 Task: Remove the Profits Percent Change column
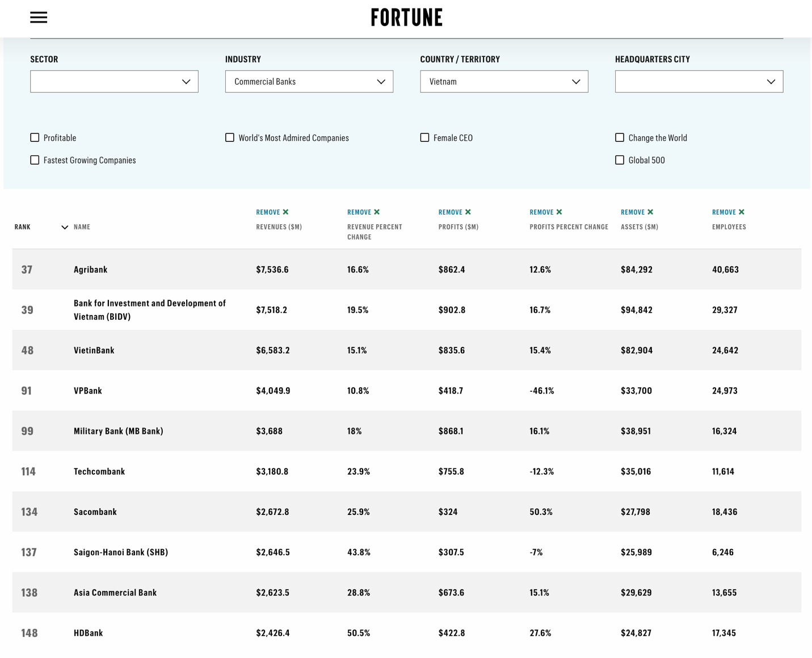click(x=545, y=212)
